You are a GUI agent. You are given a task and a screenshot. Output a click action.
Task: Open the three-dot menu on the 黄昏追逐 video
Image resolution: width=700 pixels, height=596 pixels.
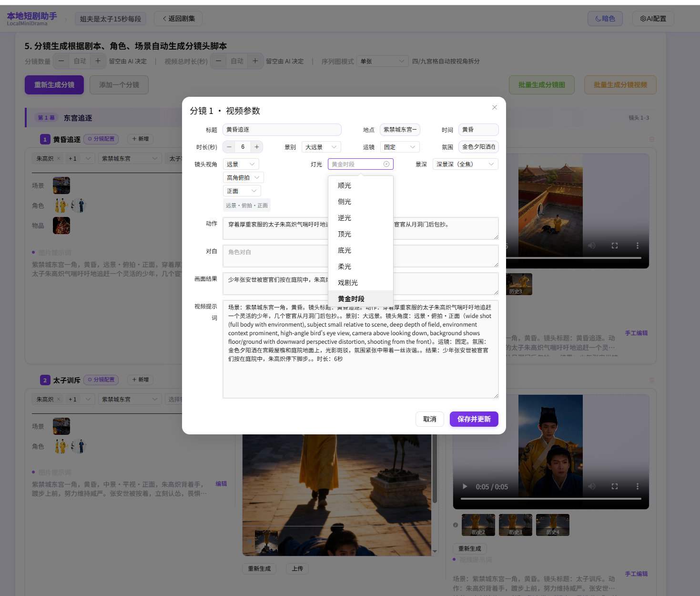[x=638, y=245]
